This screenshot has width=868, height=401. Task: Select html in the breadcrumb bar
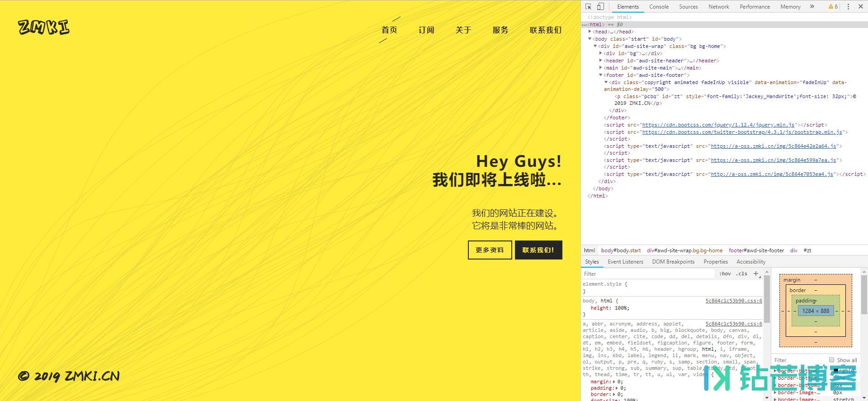[589, 250]
